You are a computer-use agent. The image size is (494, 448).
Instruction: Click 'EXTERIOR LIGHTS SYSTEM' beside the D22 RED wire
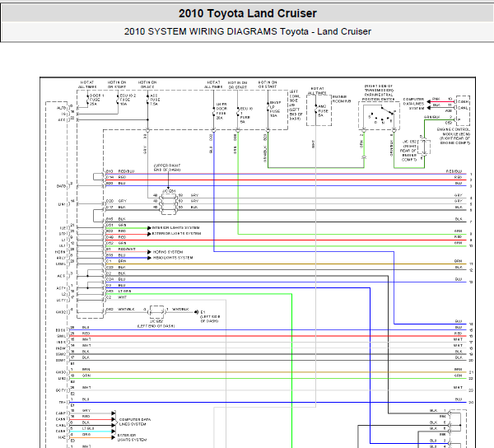176,233
